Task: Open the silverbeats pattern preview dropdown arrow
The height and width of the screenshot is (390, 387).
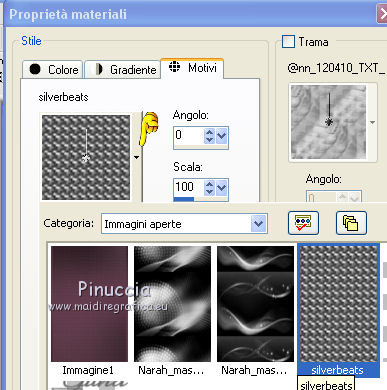Action: click(x=137, y=157)
